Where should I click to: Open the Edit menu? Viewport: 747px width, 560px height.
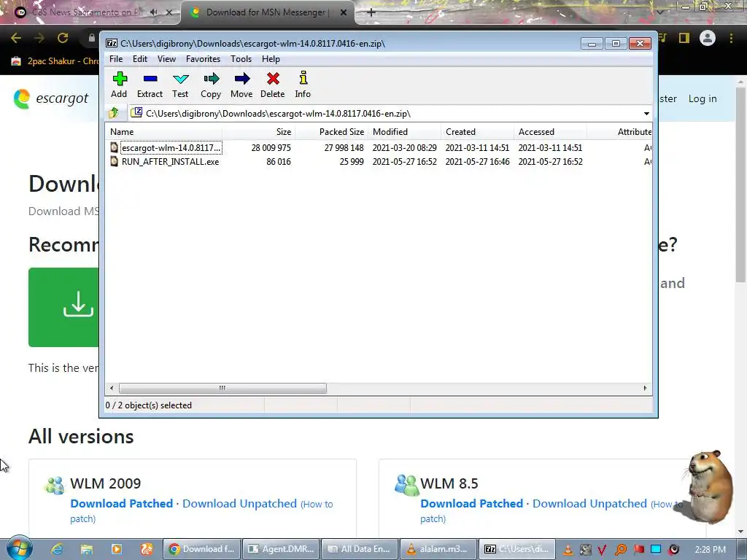[x=140, y=59]
